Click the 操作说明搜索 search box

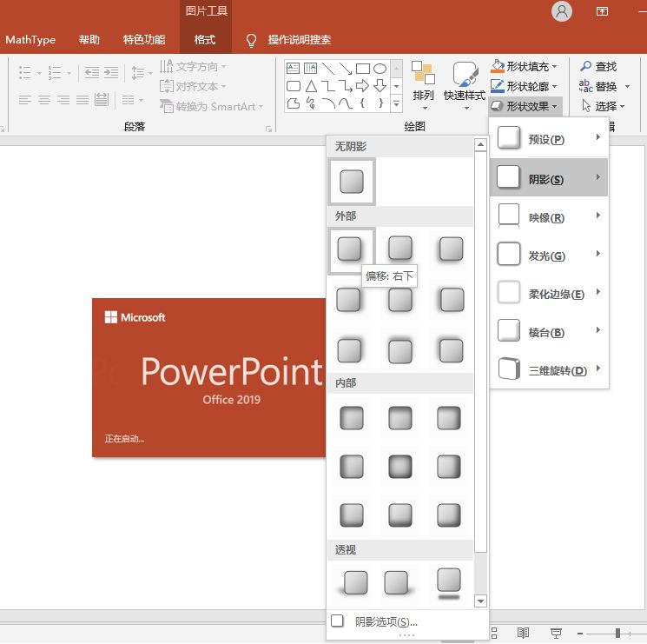click(299, 40)
